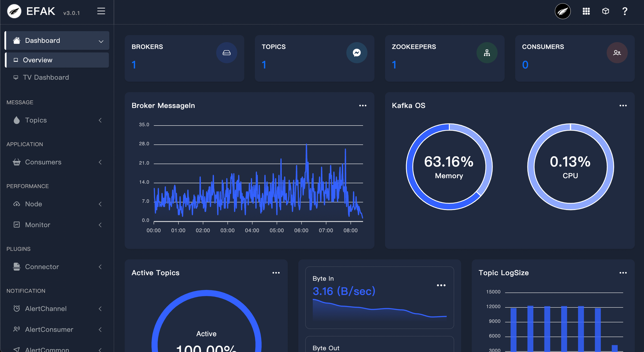Click the Memory usage donut gauge

tap(449, 167)
